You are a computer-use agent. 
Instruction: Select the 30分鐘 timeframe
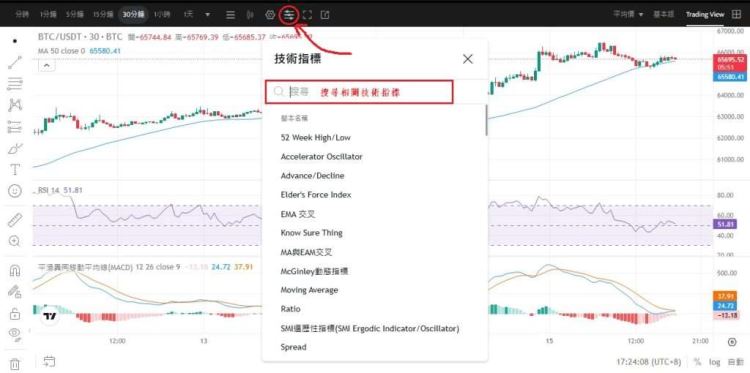coord(133,14)
